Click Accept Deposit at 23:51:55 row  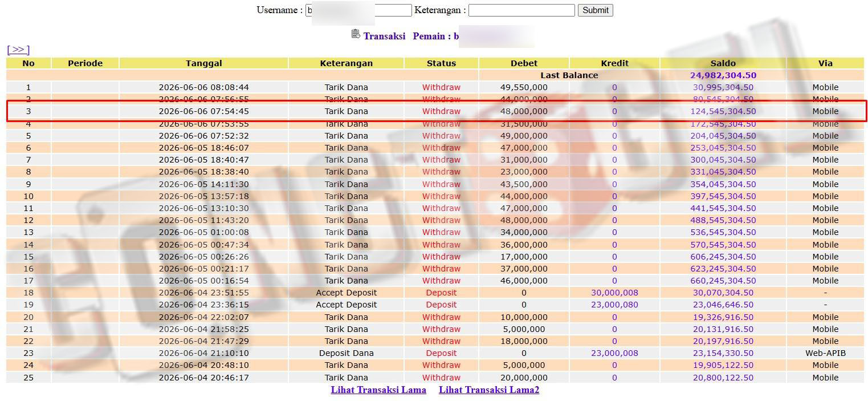click(347, 293)
